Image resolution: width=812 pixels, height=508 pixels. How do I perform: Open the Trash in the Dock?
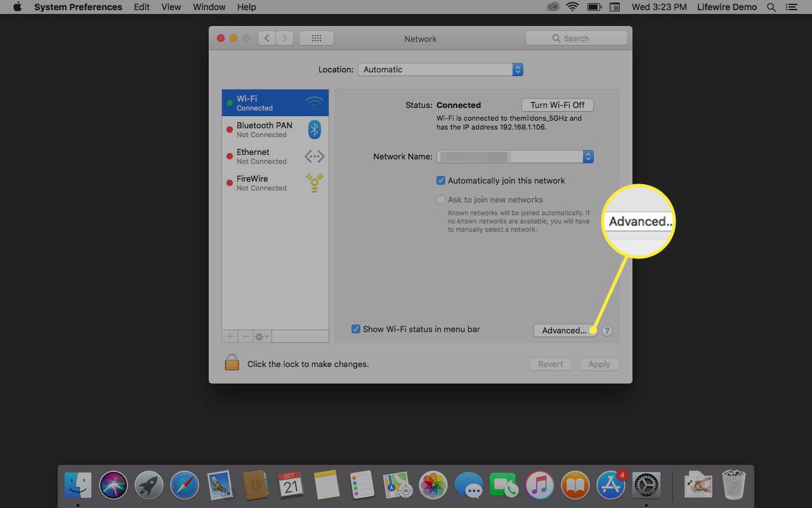tap(734, 485)
